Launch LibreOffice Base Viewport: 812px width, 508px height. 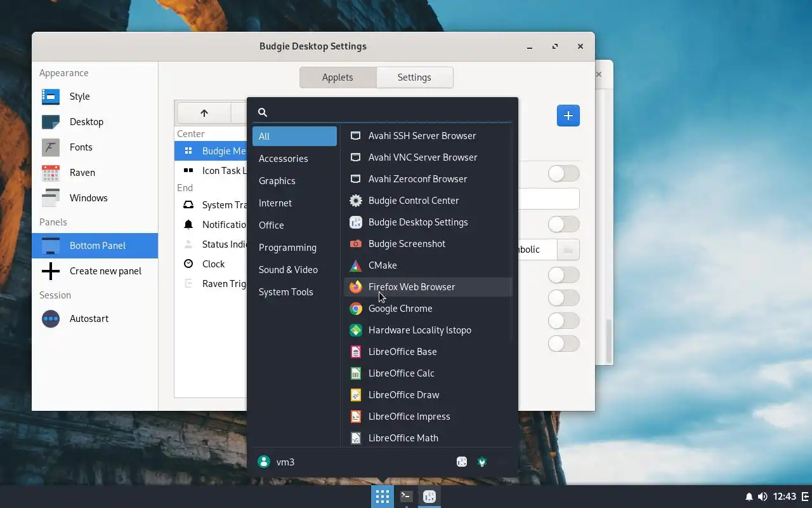click(x=428, y=352)
